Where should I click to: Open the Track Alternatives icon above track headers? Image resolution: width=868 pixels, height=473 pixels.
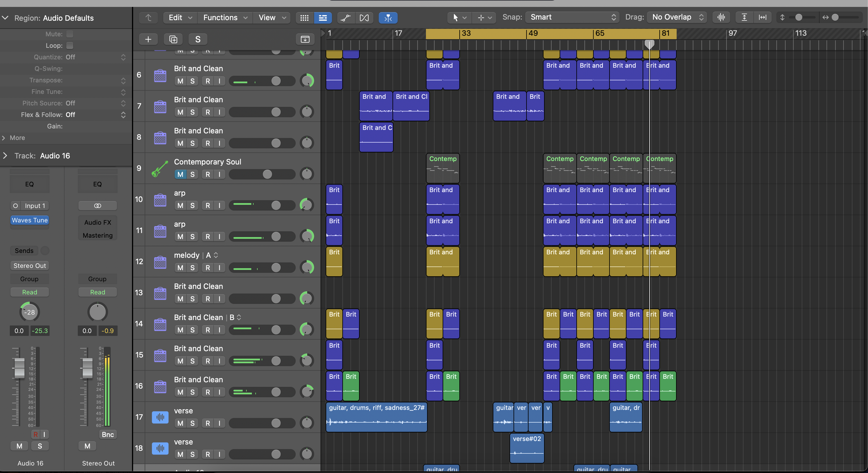click(x=305, y=39)
